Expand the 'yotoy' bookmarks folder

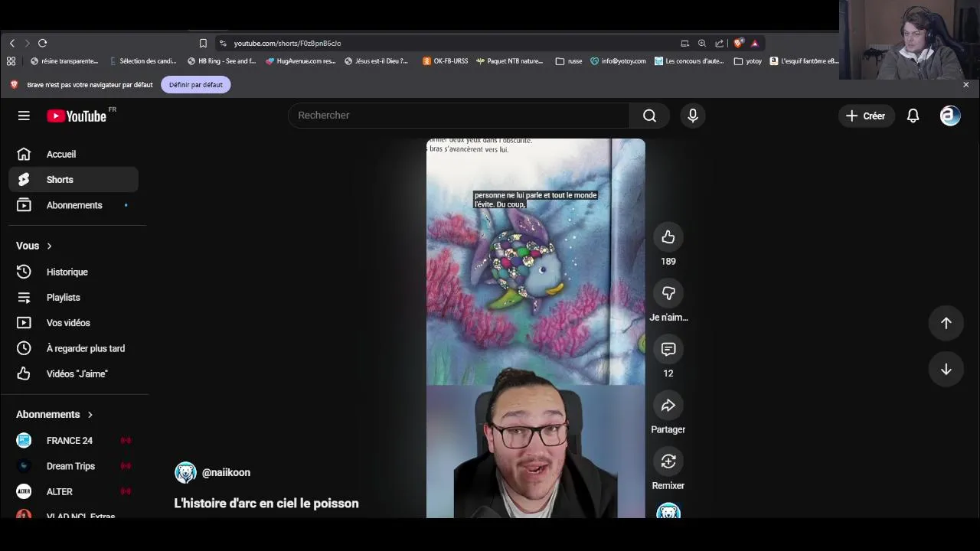748,61
